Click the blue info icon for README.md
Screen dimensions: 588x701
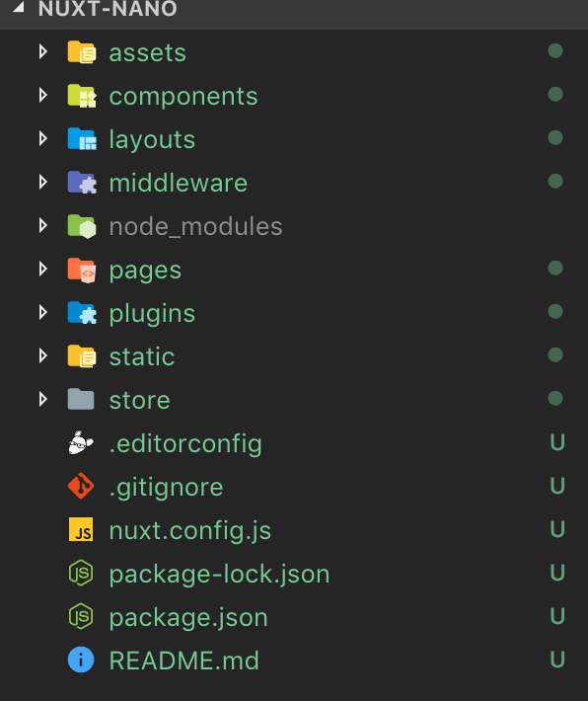[x=81, y=660]
